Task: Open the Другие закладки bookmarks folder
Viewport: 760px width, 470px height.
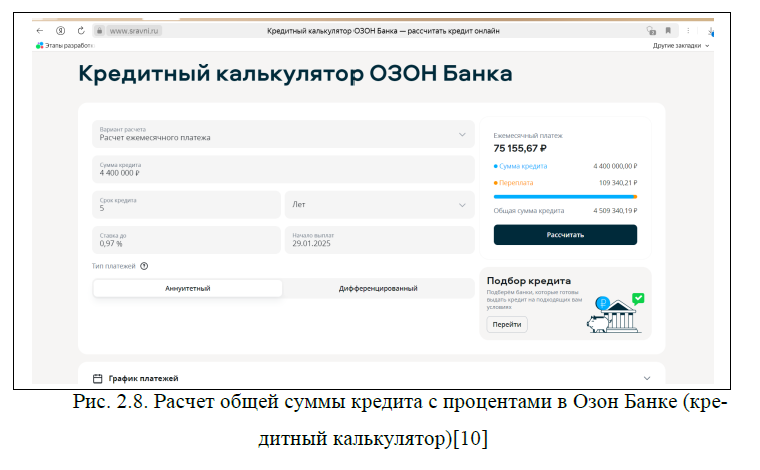Action: coord(680,45)
